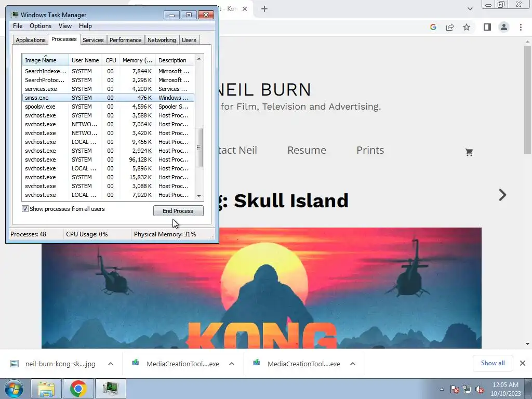The width and height of the screenshot is (532, 399).
Task: Select the smss.exe process row
Action: pyautogui.click(x=108, y=98)
